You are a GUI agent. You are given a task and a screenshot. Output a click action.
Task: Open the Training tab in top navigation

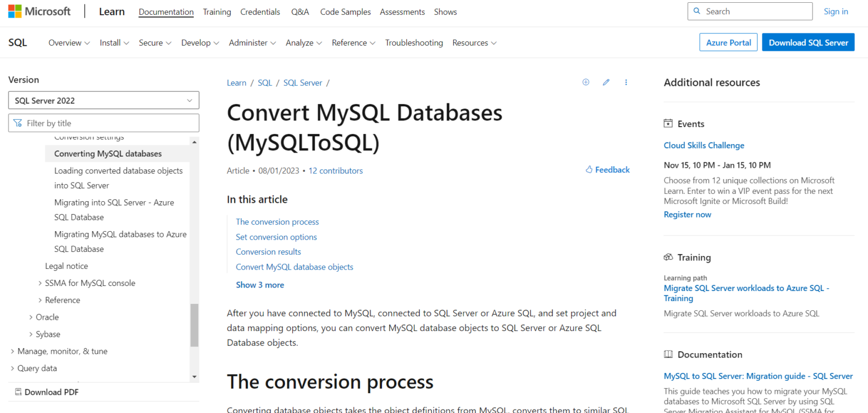(217, 12)
